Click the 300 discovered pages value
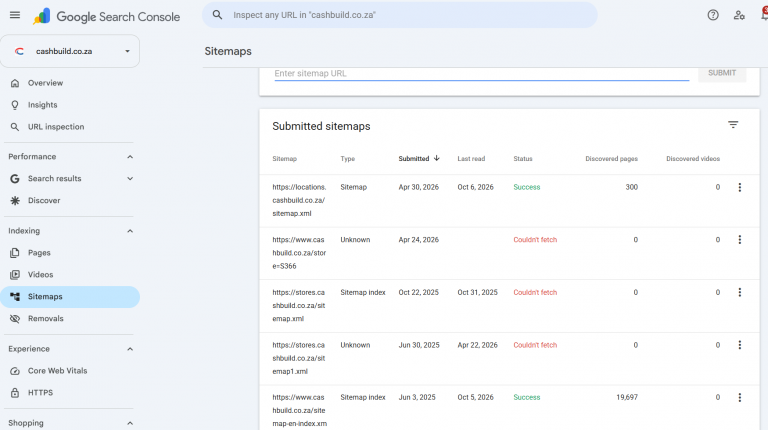Viewport: 768px width, 430px height. [x=631, y=187]
